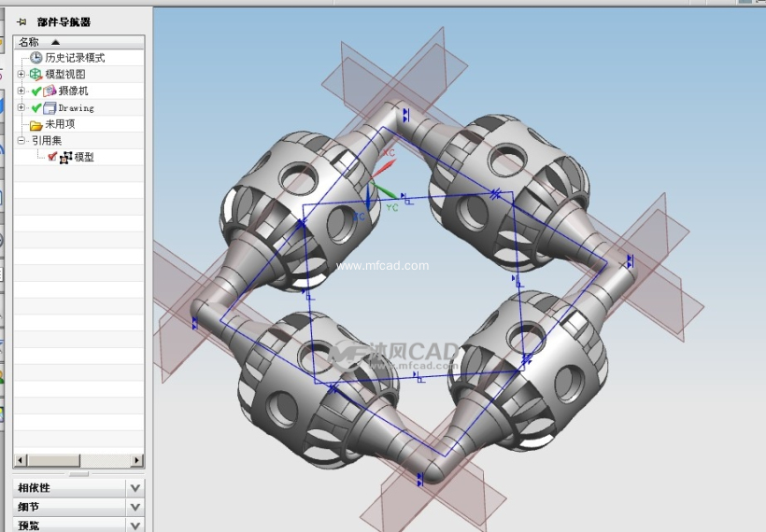Click the clock icon for 历史记录模式
766x532 pixels.
(x=36, y=58)
